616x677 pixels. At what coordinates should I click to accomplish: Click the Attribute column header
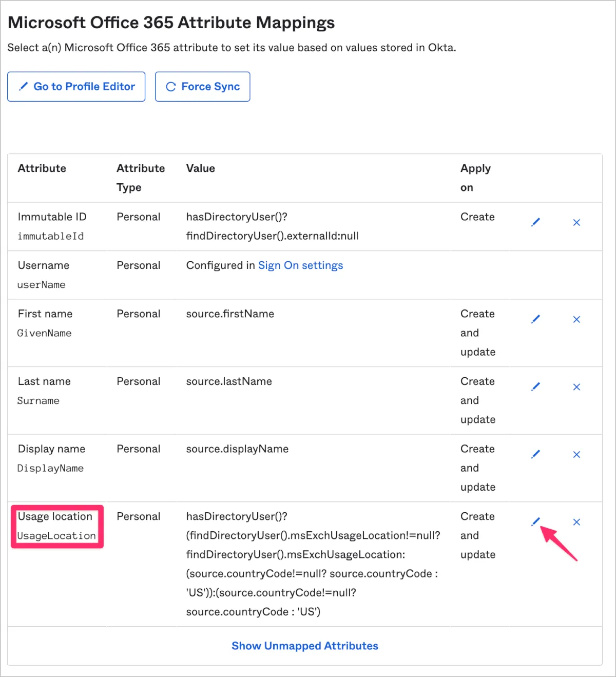42,168
